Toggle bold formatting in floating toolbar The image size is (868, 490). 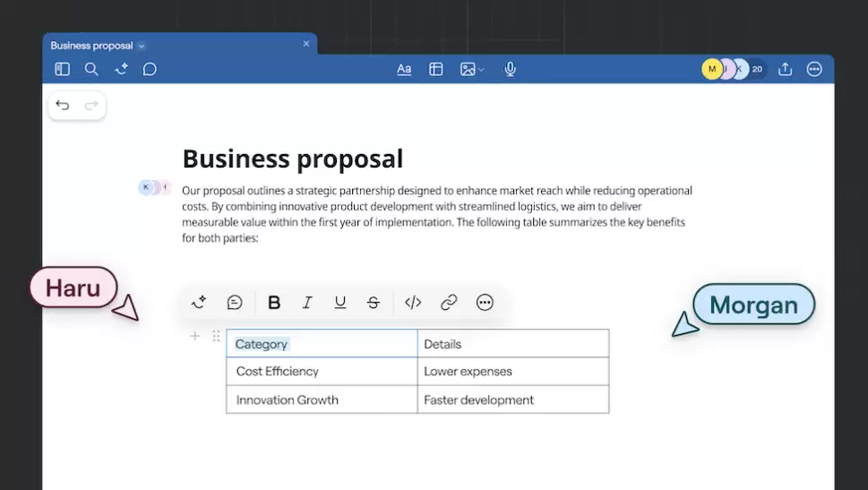[274, 303]
